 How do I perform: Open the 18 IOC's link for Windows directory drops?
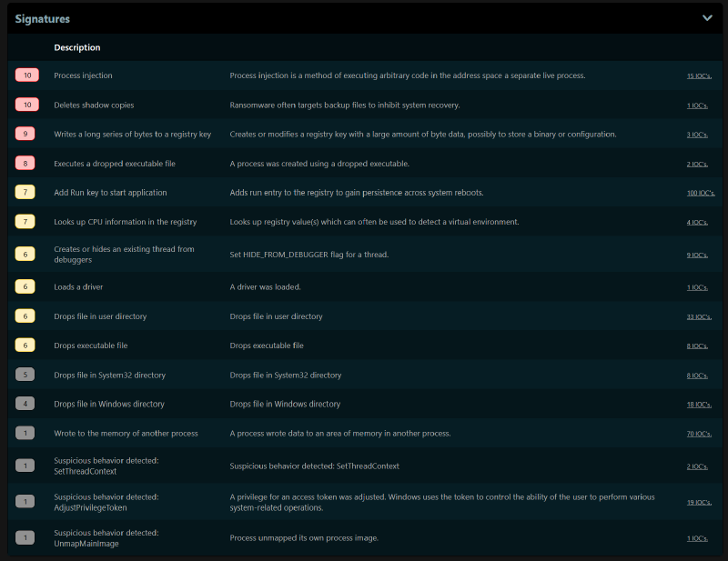pyautogui.click(x=699, y=405)
